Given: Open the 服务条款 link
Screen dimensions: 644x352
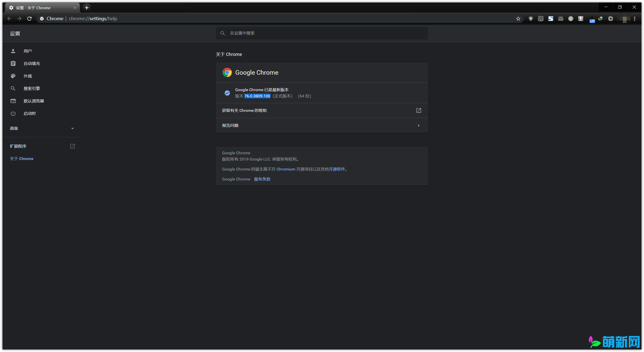Looking at the screenshot, I should point(262,179).
